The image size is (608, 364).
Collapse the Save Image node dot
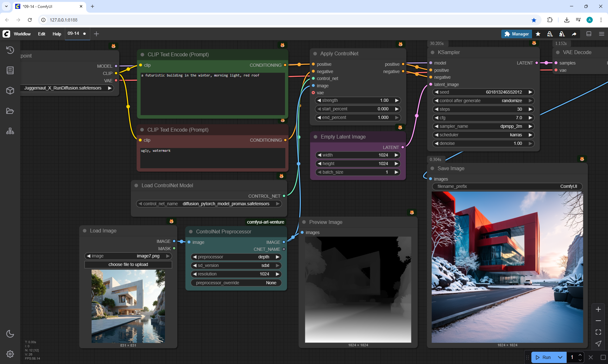coord(432,168)
